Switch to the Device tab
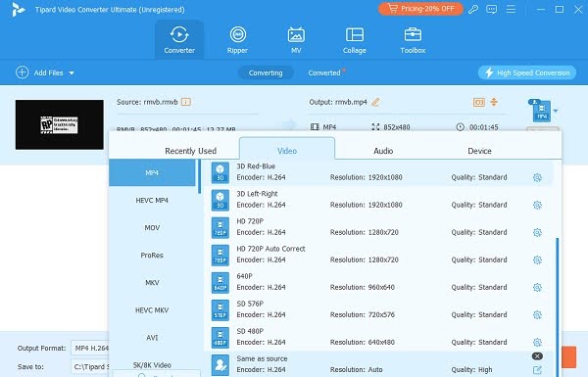This screenshot has width=588, height=377. [479, 151]
